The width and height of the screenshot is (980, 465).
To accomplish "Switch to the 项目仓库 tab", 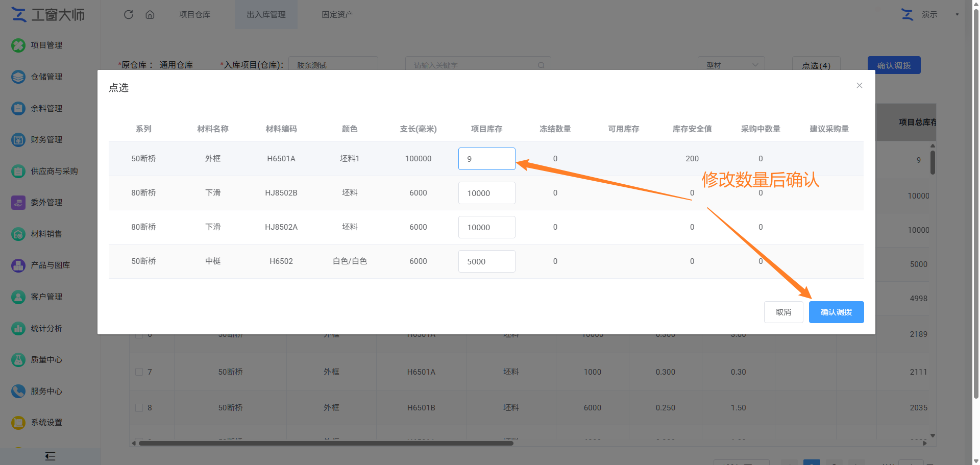I will (x=194, y=14).
